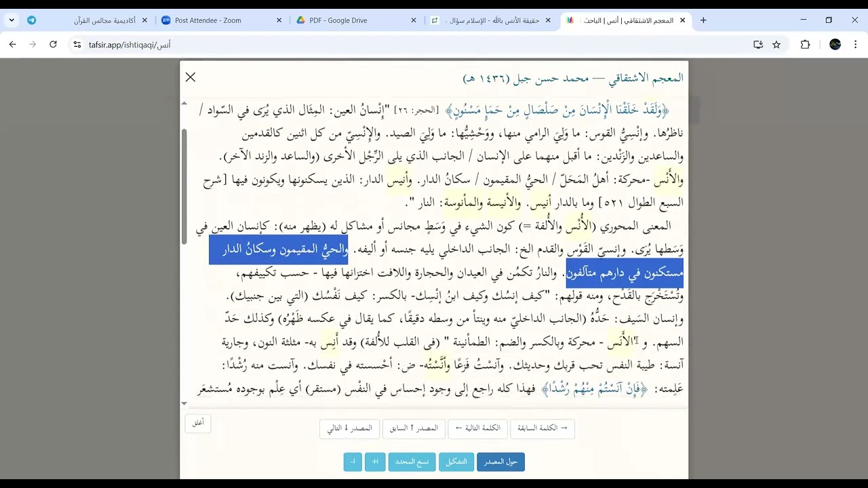
Task: Go back in browser history
Action: pos(12,45)
